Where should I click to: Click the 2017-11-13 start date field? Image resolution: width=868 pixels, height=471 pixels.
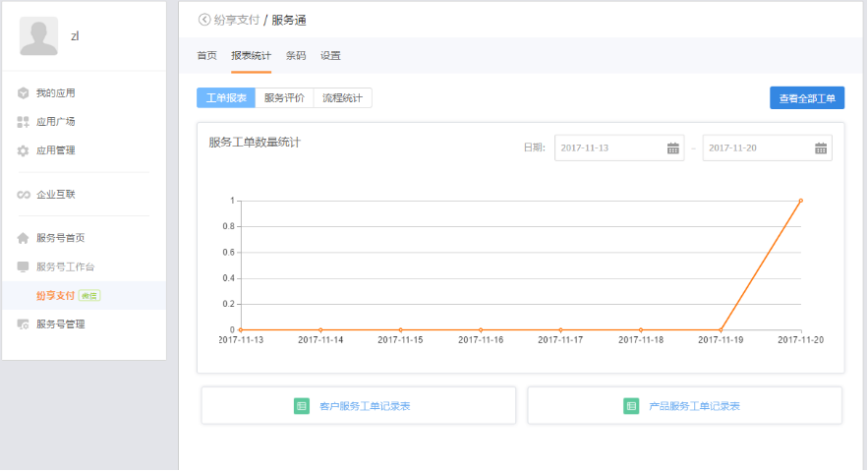tap(609, 148)
